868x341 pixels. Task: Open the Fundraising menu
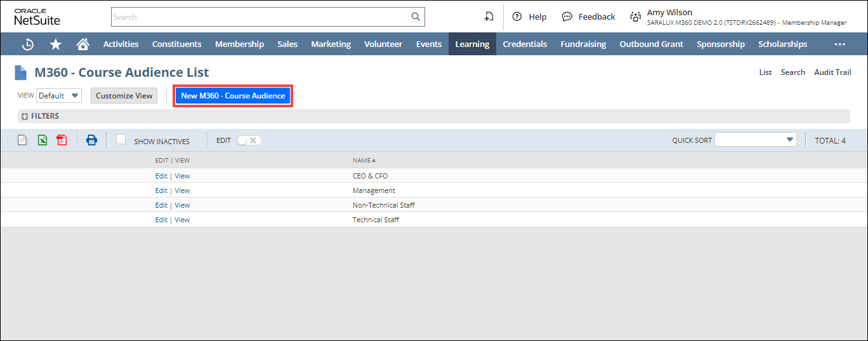pyautogui.click(x=582, y=44)
